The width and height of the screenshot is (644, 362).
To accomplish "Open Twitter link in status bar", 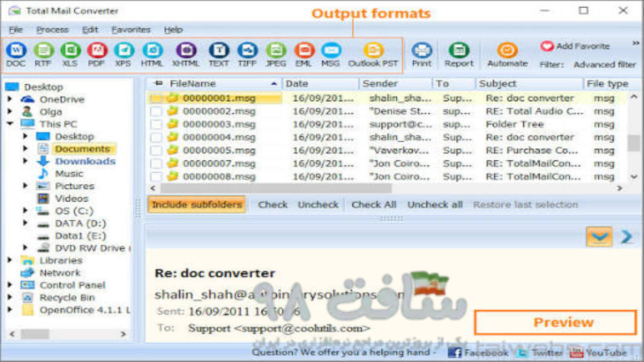I will click(540, 353).
